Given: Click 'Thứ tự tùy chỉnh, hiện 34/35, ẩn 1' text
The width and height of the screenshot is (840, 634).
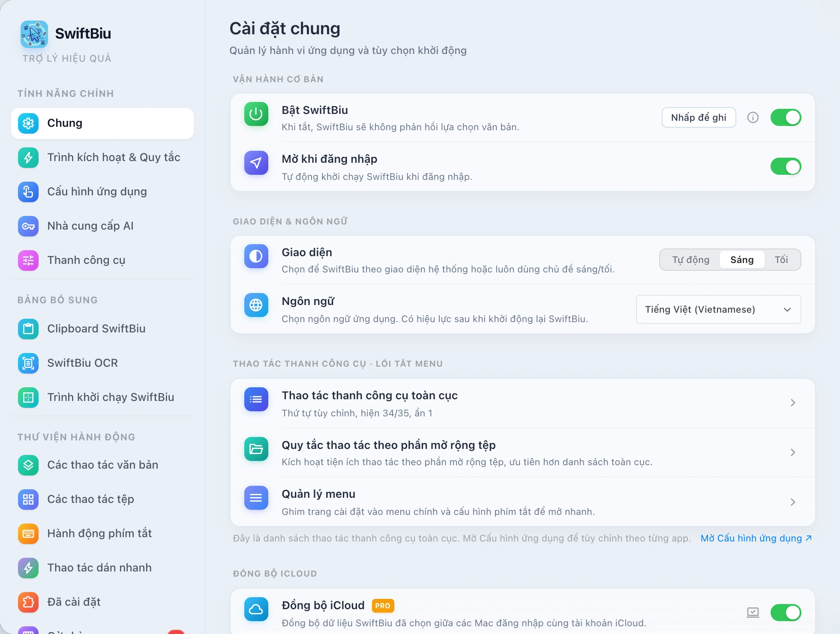Looking at the screenshot, I should coord(357,413).
